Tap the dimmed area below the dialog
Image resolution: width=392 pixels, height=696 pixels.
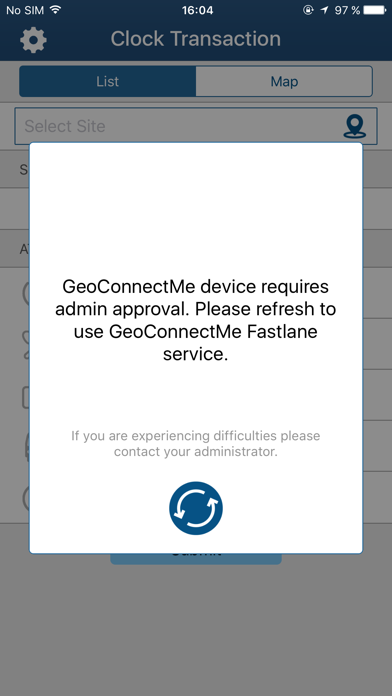[196, 630]
